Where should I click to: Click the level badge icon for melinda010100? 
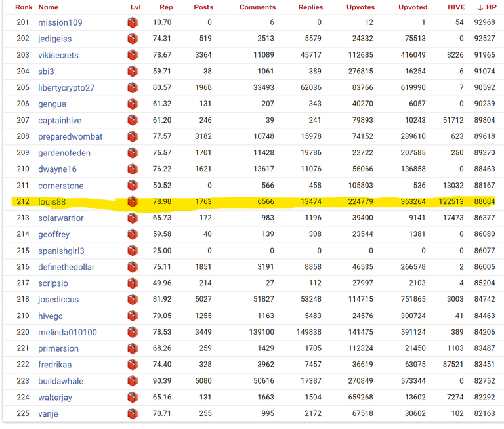(133, 333)
